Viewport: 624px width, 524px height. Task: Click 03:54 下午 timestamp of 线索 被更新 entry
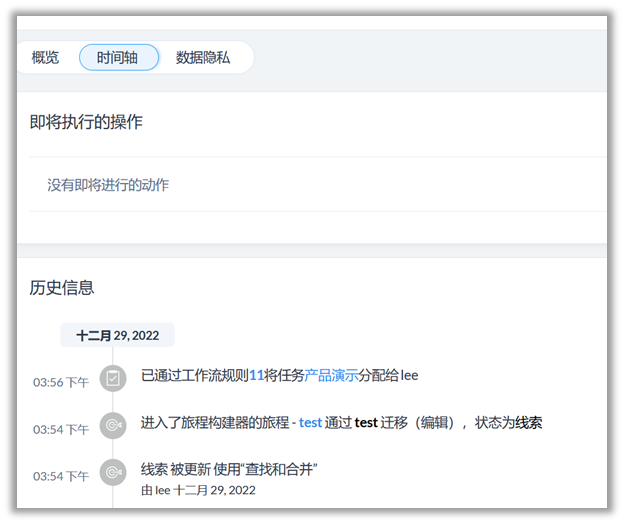coord(61,476)
